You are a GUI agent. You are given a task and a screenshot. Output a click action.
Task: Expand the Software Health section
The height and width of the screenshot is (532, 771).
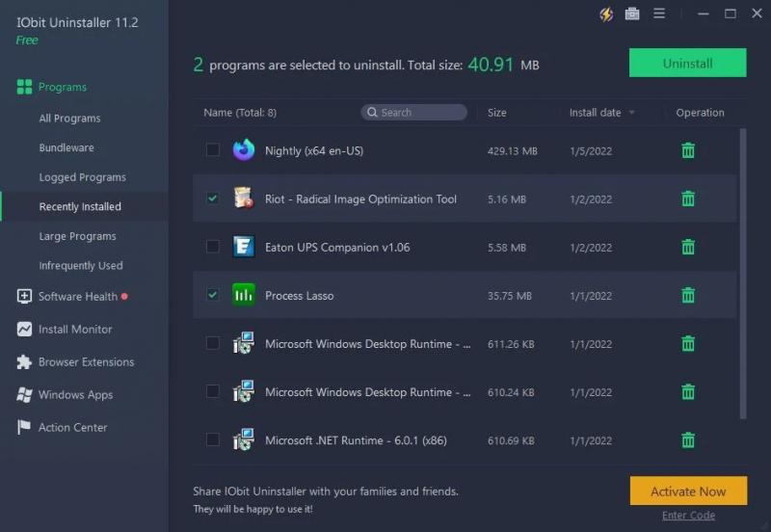click(77, 297)
